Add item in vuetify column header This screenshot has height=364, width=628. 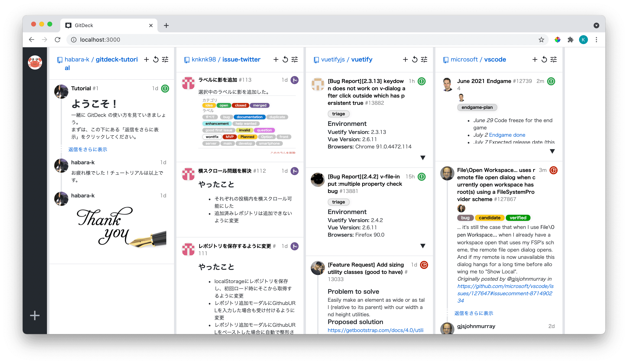(x=405, y=59)
